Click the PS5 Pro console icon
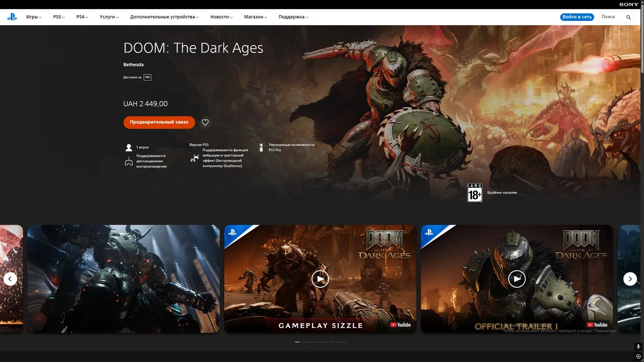Viewport: 644px width, 362px height. [x=261, y=148]
